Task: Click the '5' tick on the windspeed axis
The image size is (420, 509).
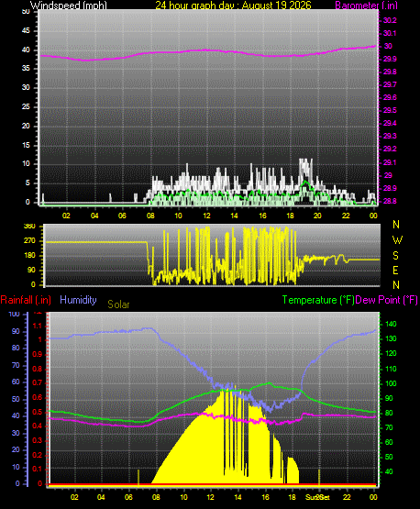Action: click(x=28, y=183)
